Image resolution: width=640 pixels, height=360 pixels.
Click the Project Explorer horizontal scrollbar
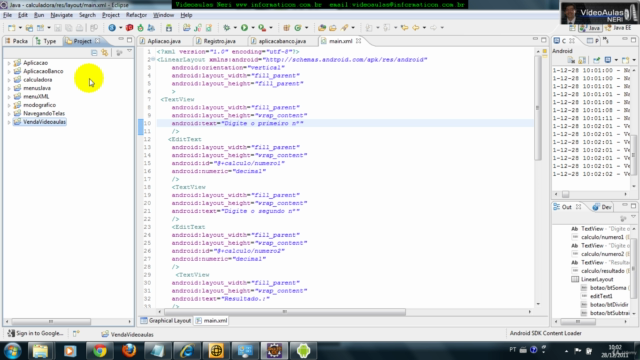tap(51, 322)
